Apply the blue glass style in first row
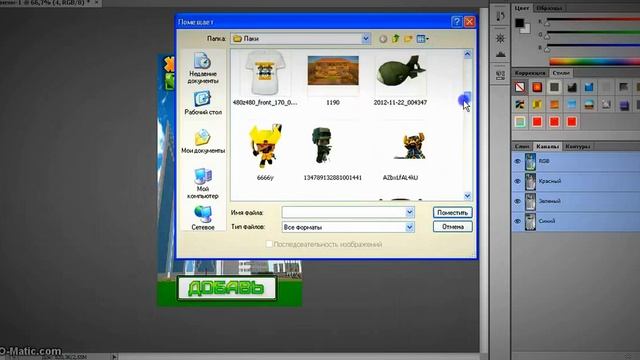The height and width of the screenshot is (360, 640). 589,87
